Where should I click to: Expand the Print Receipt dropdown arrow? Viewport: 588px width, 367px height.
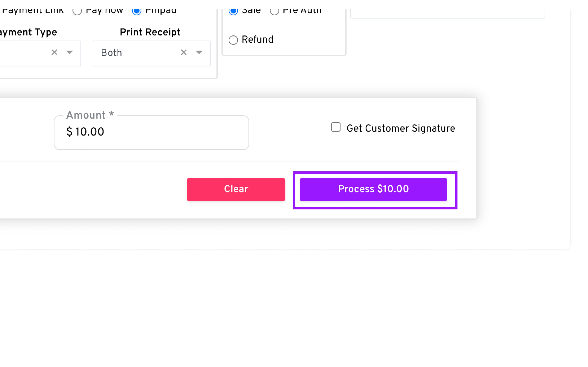[x=199, y=52]
